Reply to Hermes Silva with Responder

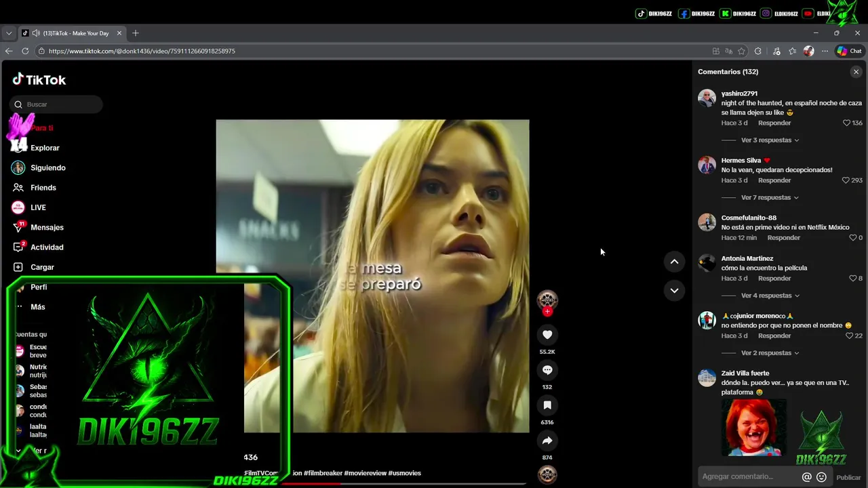(x=774, y=180)
